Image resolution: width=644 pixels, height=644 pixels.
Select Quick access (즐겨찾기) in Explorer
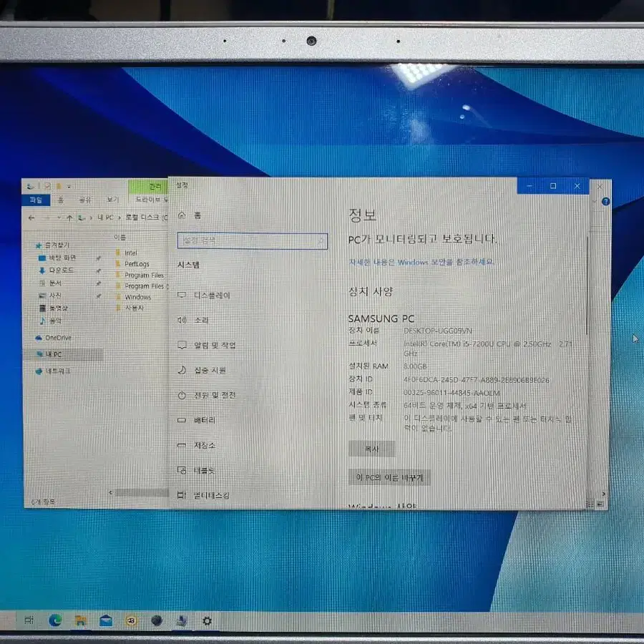pyautogui.click(x=53, y=245)
